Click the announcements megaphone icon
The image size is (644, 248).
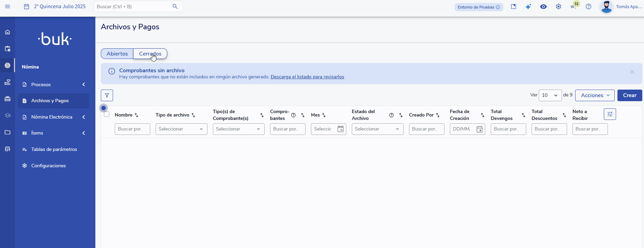[573, 7]
